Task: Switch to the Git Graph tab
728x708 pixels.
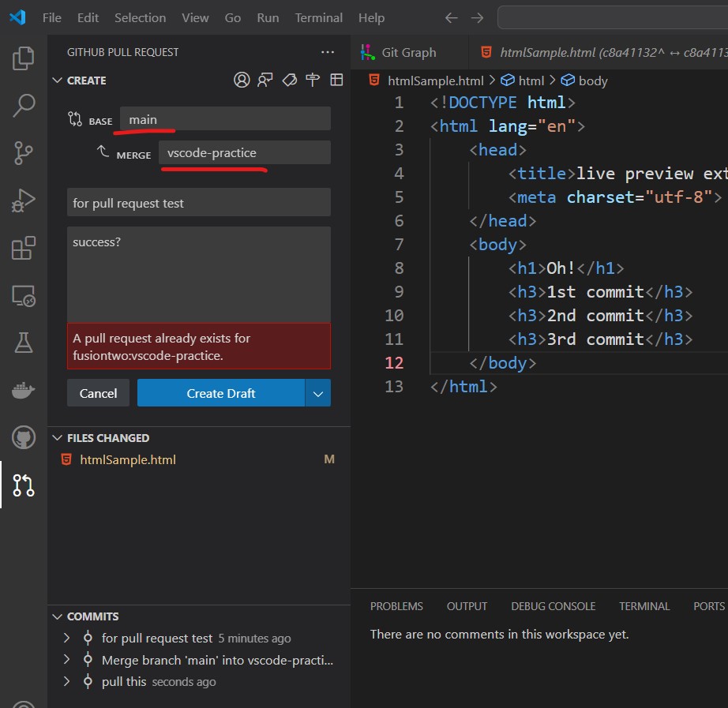Action: pyautogui.click(x=408, y=52)
